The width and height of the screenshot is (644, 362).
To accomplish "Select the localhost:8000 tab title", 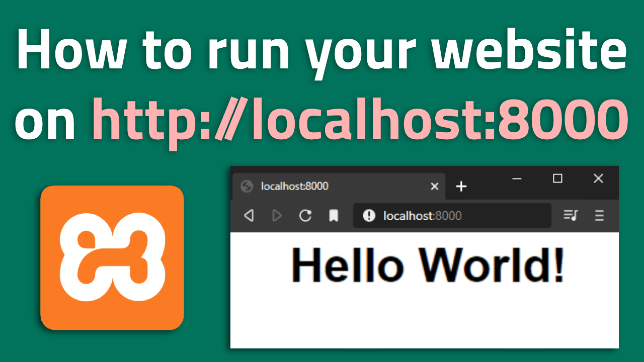I will point(294,187).
